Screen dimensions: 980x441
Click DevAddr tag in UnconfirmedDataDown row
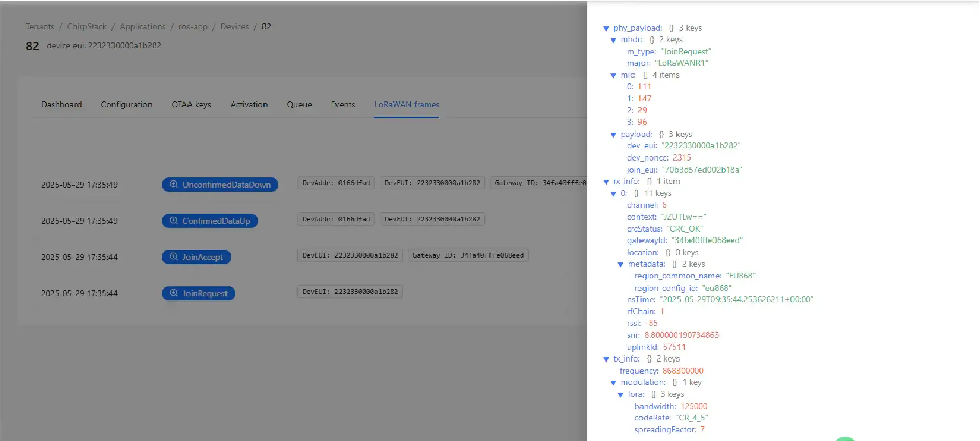coord(336,183)
